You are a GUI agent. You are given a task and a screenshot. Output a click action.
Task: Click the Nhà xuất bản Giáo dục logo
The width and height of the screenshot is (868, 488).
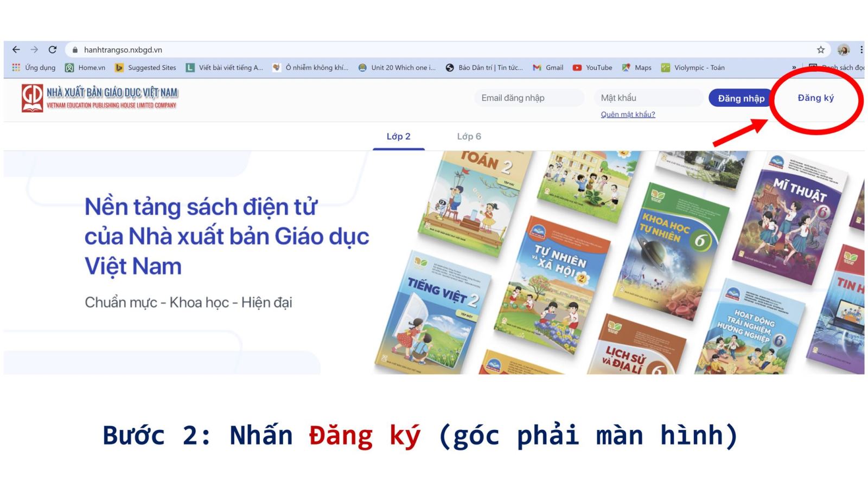100,98
